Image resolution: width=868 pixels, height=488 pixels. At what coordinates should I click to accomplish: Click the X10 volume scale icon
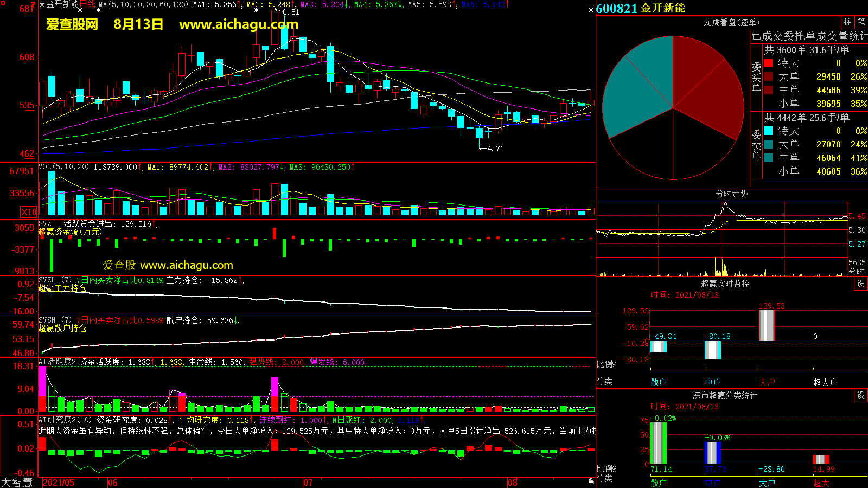[29, 212]
